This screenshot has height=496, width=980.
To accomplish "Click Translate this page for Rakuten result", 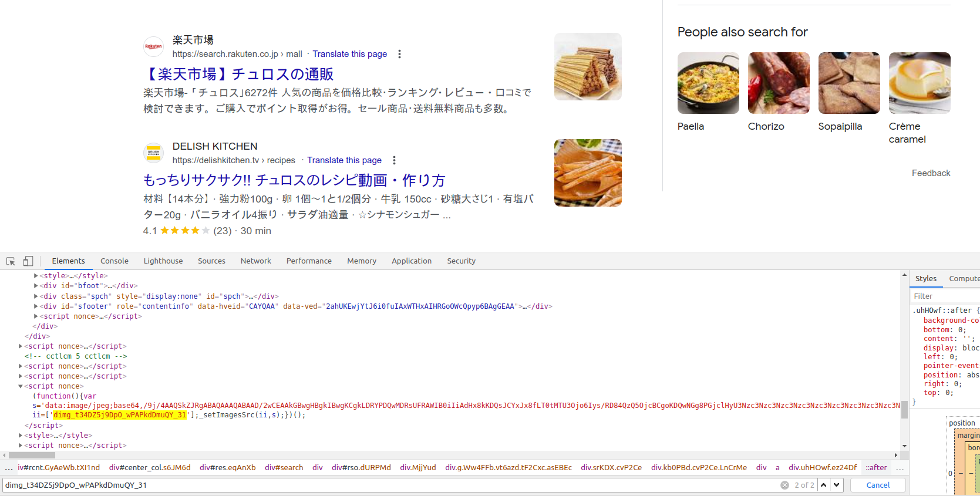I will (349, 54).
